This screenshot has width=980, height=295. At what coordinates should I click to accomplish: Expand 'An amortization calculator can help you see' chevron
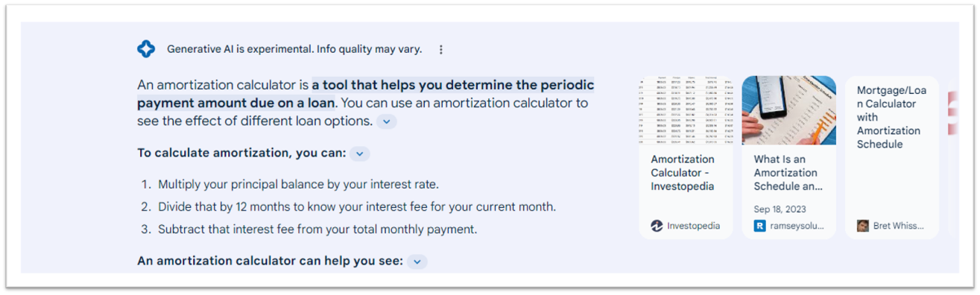point(417,261)
